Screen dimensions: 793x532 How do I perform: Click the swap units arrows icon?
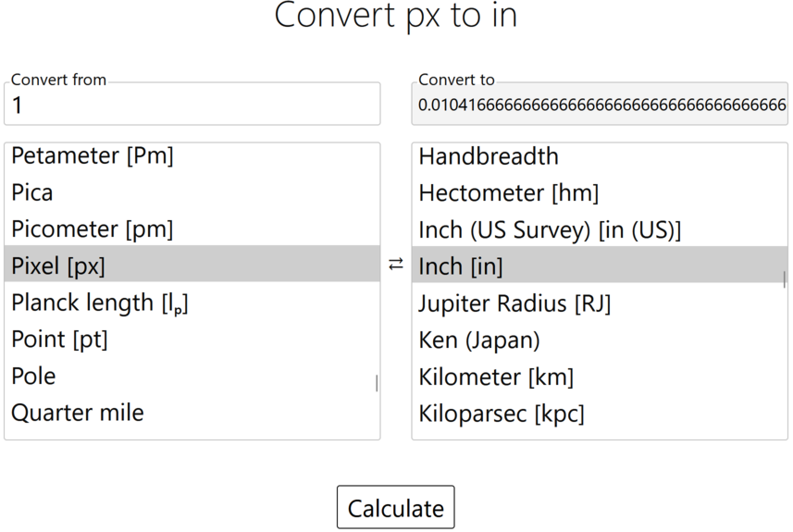396,265
